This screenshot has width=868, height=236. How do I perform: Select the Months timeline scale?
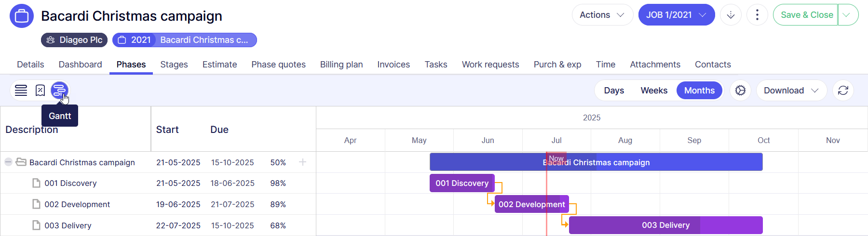(x=699, y=91)
